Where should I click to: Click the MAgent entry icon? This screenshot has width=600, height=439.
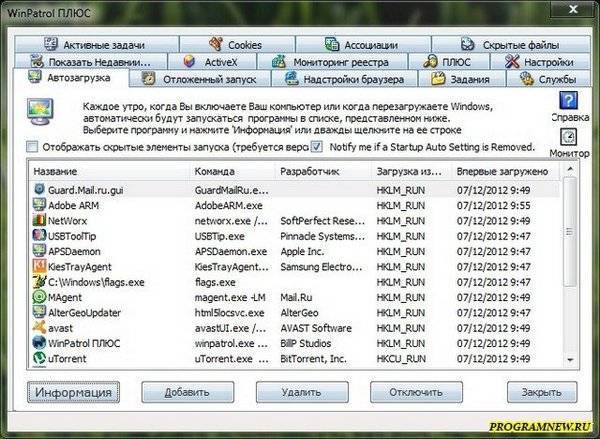pyautogui.click(x=39, y=297)
